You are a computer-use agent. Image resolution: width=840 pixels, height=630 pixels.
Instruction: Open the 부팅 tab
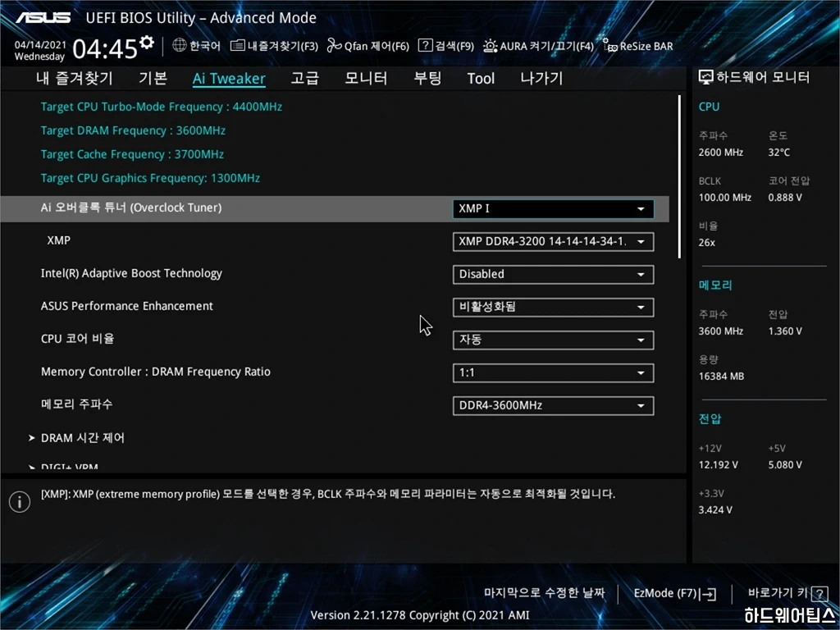427,79
